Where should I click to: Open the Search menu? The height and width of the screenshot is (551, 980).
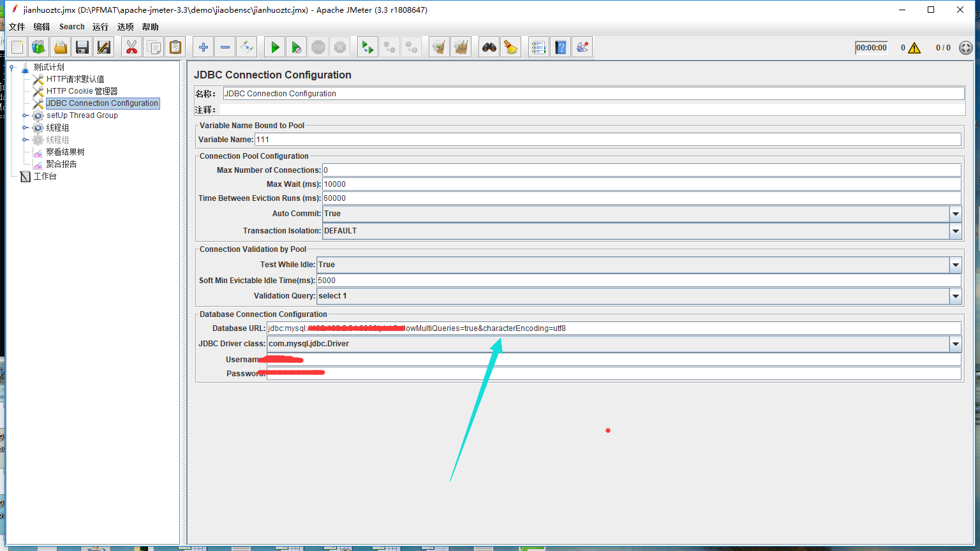72,27
